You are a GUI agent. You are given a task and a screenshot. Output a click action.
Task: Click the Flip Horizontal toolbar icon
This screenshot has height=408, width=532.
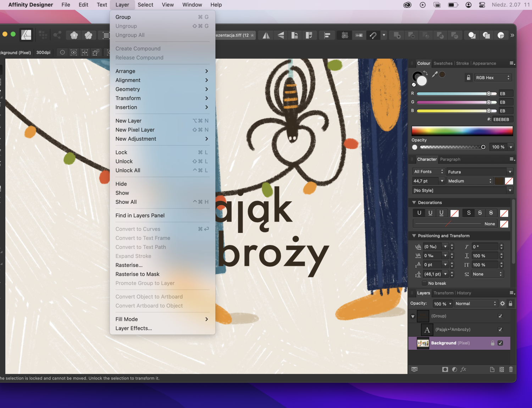(266, 35)
